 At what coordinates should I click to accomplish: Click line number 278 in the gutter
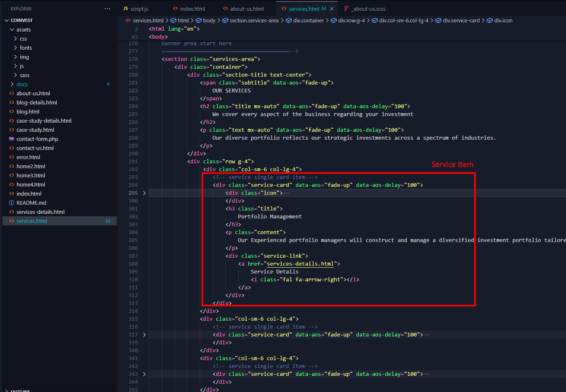(133, 59)
